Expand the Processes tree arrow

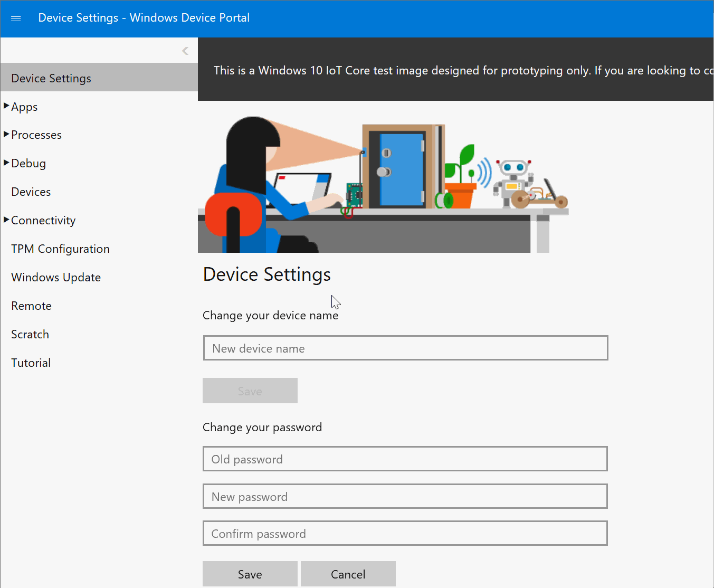(6, 135)
